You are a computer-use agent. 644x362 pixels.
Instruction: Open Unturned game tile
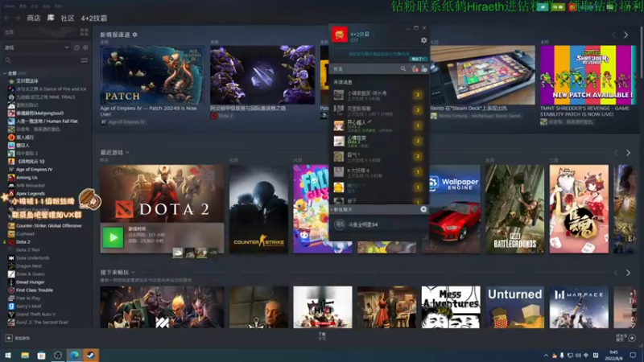point(514,307)
